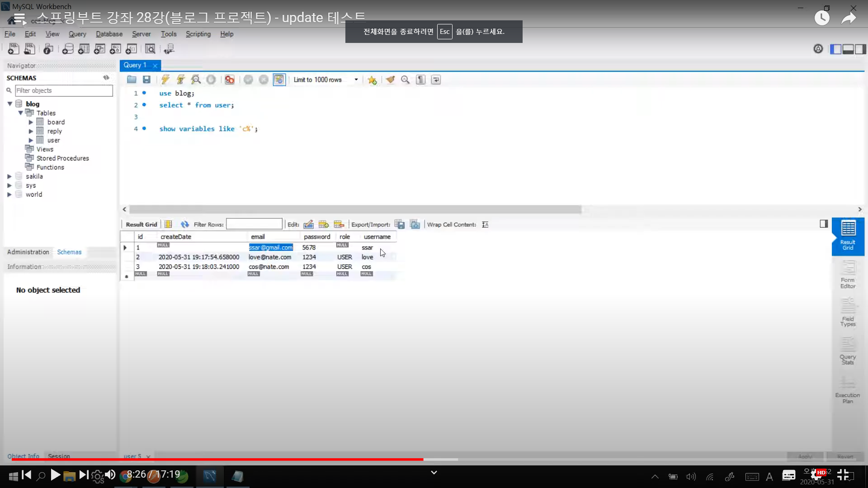Image resolution: width=868 pixels, height=488 pixels.
Task: Toggle word wrapping in the editor
Action: click(436, 80)
